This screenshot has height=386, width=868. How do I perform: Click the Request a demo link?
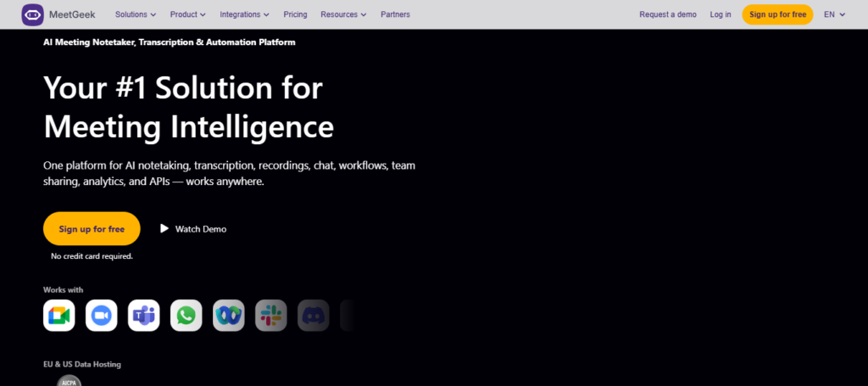pos(668,14)
